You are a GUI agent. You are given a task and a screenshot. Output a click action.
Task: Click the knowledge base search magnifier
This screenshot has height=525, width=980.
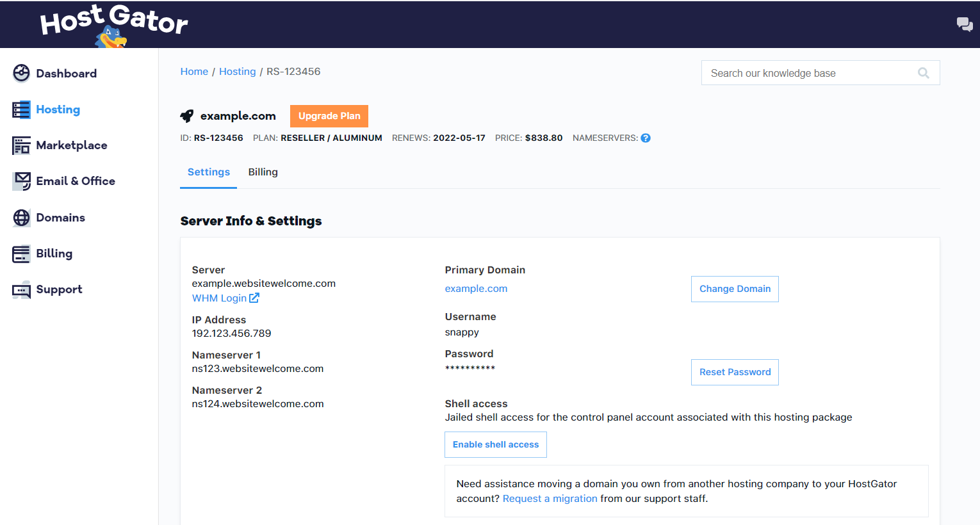tap(923, 72)
